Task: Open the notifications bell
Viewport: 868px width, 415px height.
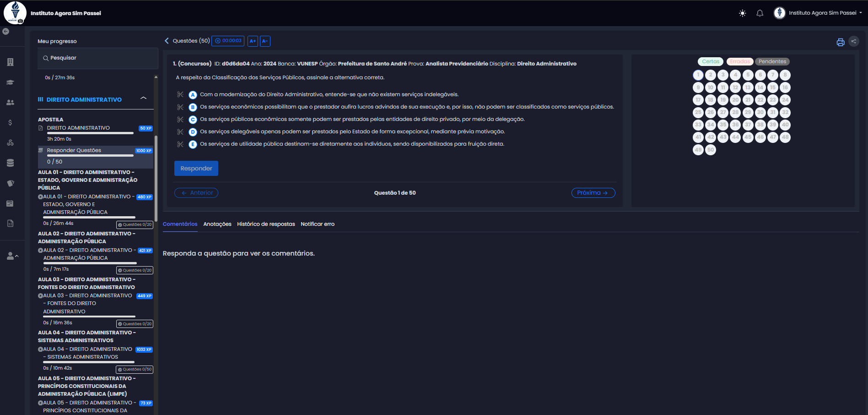Action: [760, 13]
